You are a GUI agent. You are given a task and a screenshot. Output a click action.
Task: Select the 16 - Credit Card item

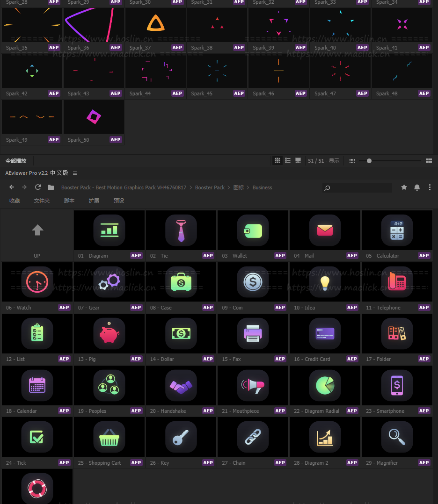(325, 339)
